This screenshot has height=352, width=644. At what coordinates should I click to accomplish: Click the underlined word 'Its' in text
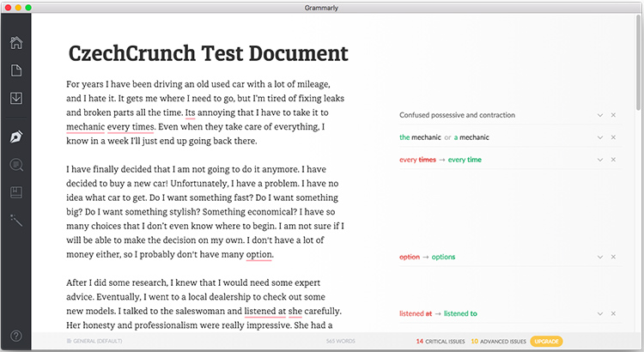(x=190, y=112)
